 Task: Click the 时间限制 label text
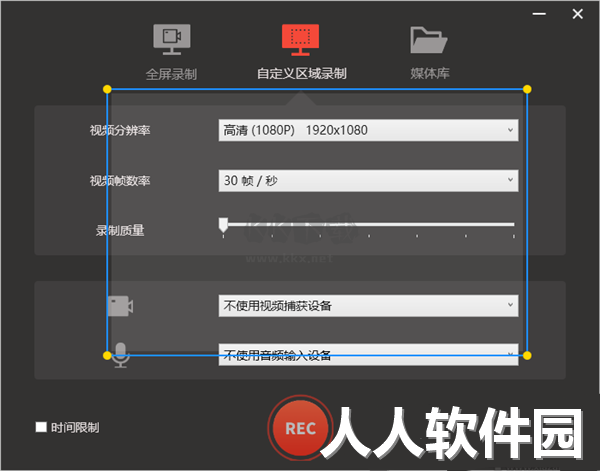(x=75, y=427)
